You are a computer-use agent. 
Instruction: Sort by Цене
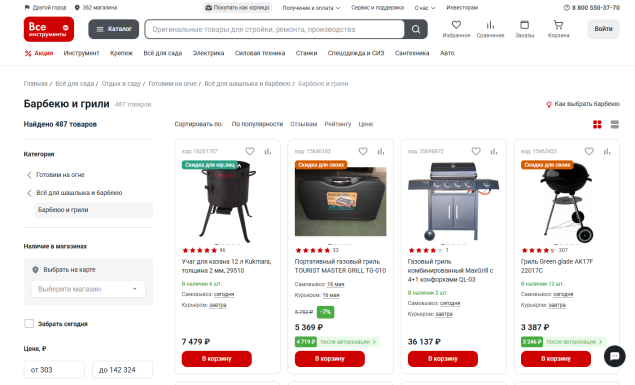click(x=366, y=124)
